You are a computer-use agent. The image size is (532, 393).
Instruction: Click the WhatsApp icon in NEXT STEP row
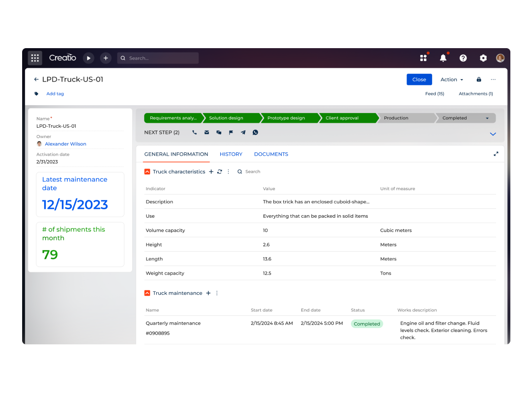[255, 132]
